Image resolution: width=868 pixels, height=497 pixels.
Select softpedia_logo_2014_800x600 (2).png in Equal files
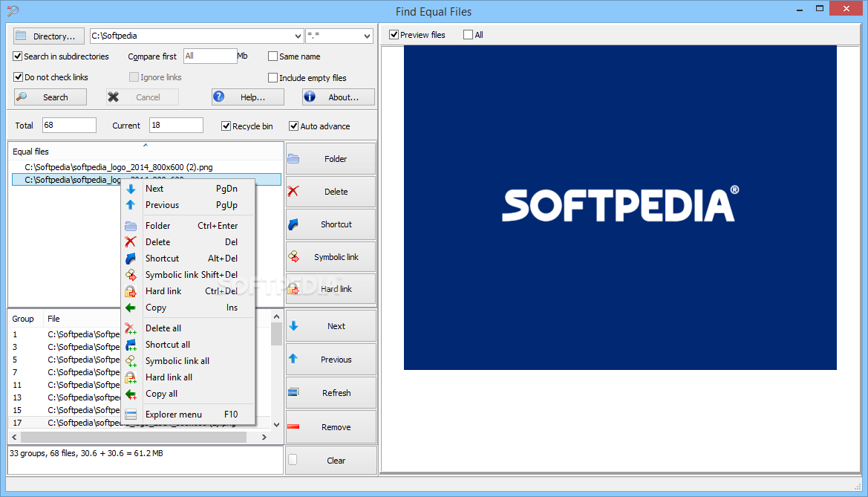[119, 167]
